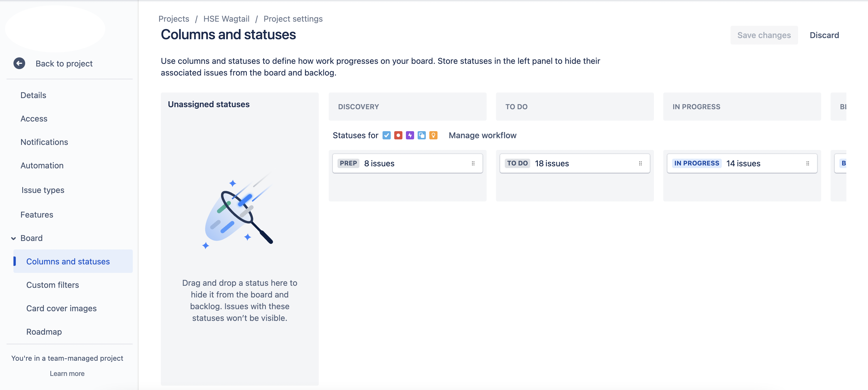This screenshot has height=390, width=868.
Task: Click Save changes button
Action: coord(764,35)
